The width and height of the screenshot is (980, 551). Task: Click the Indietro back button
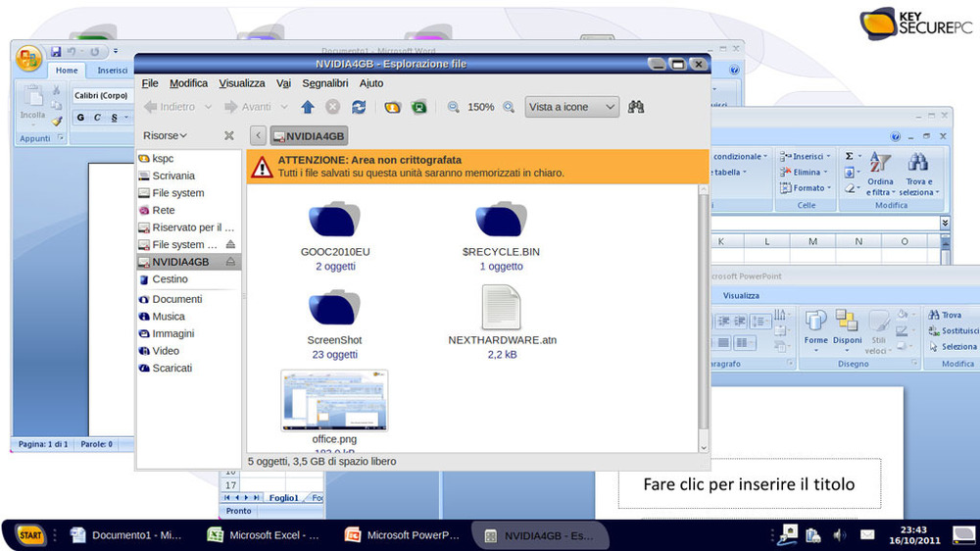(170, 107)
